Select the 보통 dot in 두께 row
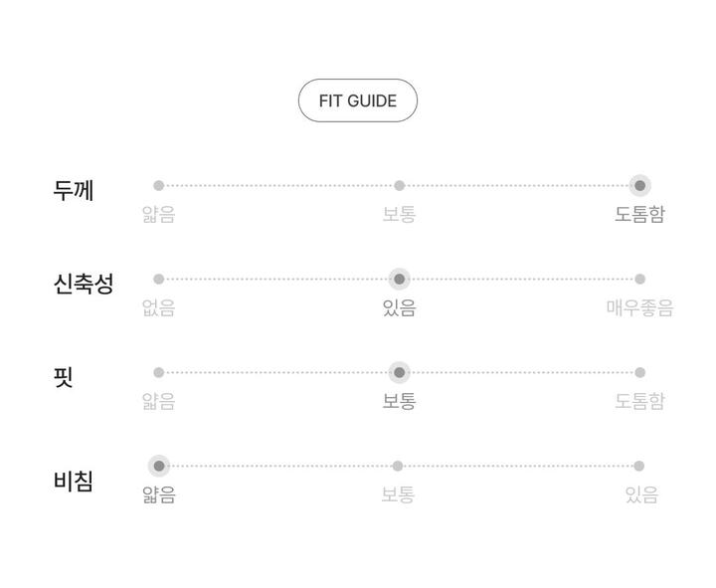716x588 pixels. point(399,185)
